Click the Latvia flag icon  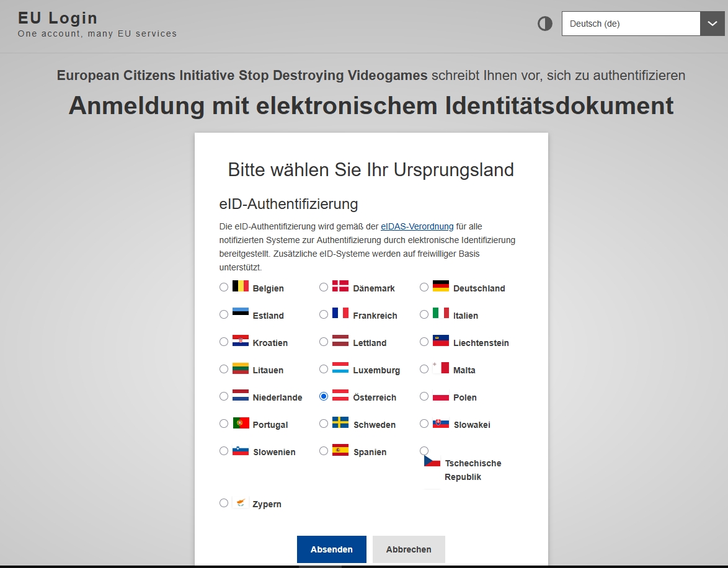pos(340,340)
